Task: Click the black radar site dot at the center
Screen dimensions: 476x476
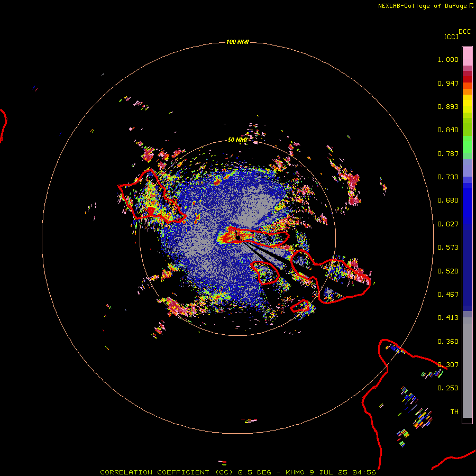Action: (x=237, y=237)
